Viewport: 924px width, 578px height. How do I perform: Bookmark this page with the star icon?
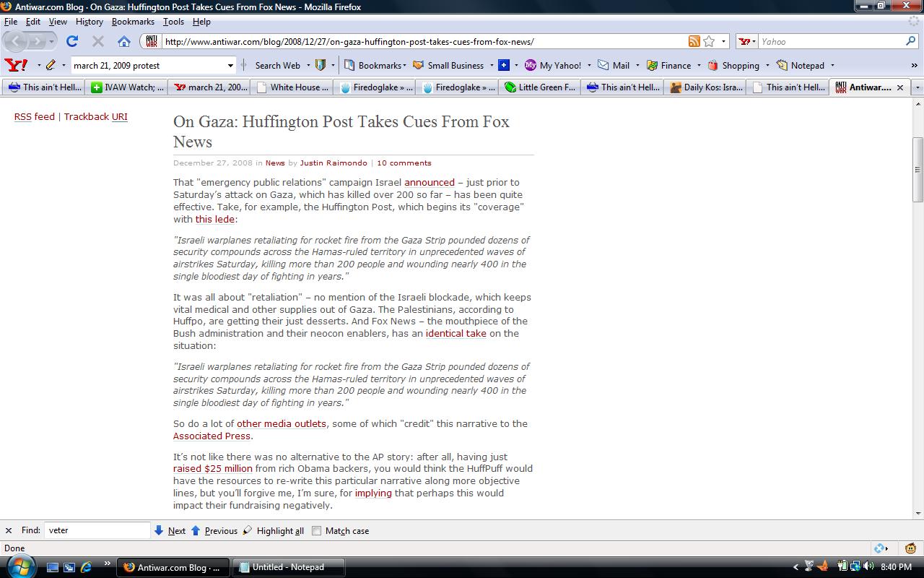tap(709, 41)
